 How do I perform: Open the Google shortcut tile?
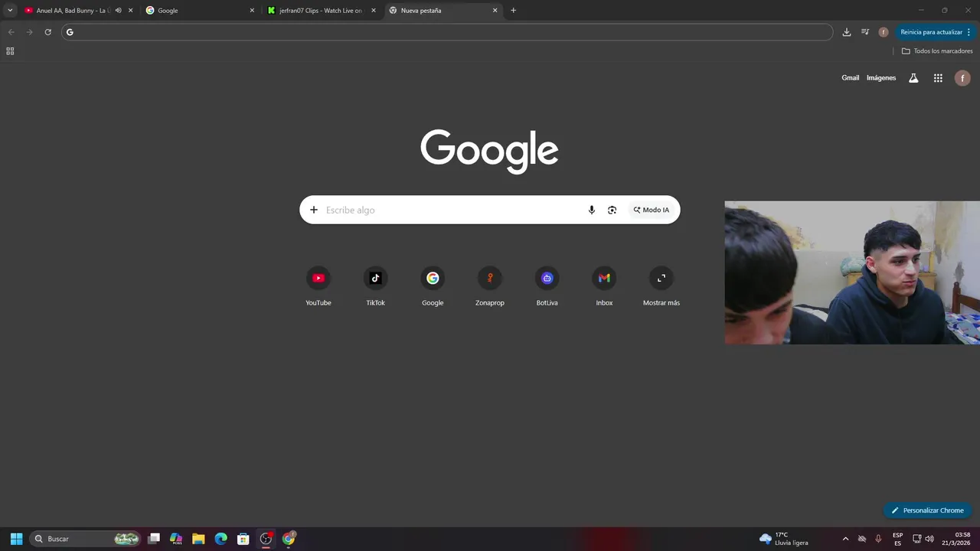433,287
